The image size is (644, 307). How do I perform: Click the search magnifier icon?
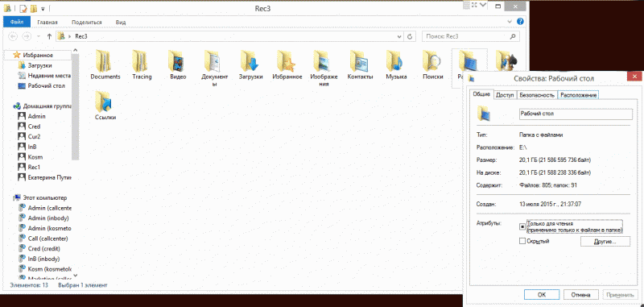tap(512, 36)
